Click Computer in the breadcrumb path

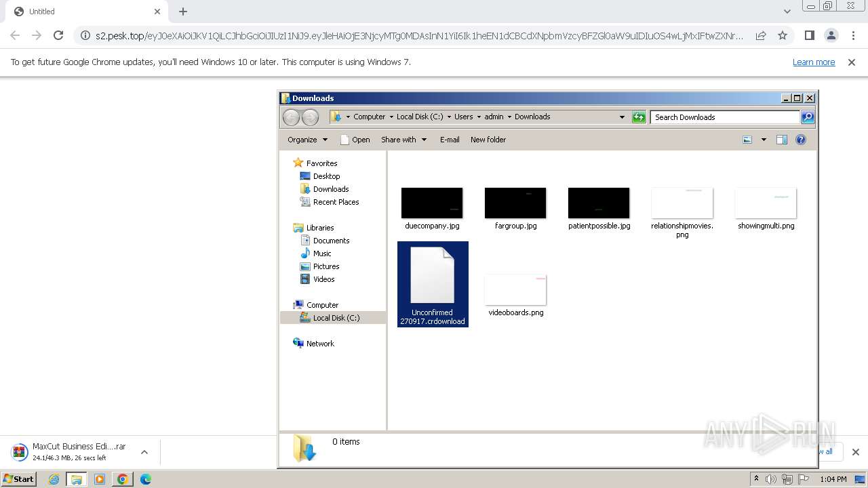369,117
